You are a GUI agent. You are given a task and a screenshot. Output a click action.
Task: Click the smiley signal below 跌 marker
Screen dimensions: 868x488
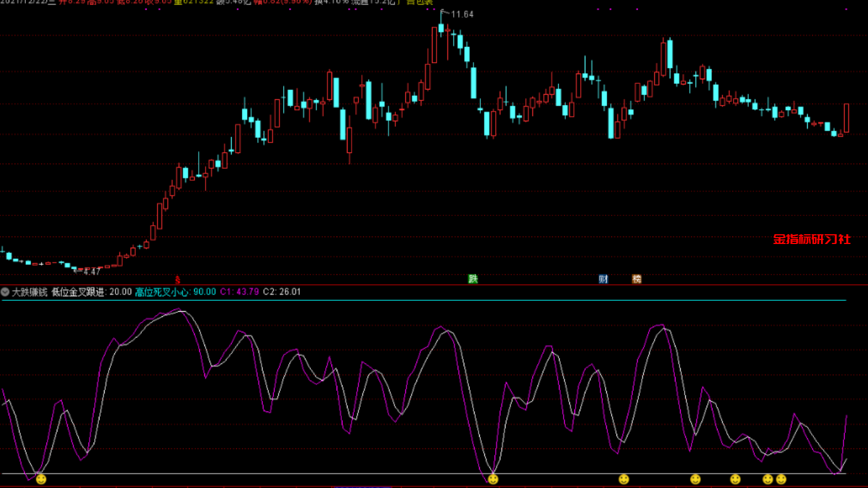(493, 479)
